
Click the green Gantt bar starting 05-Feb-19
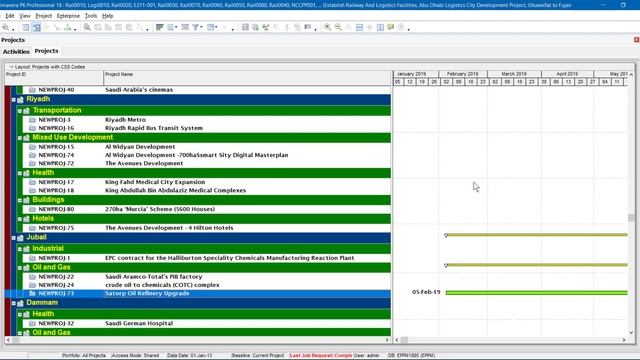pyautogui.click(x=537, y=292)
